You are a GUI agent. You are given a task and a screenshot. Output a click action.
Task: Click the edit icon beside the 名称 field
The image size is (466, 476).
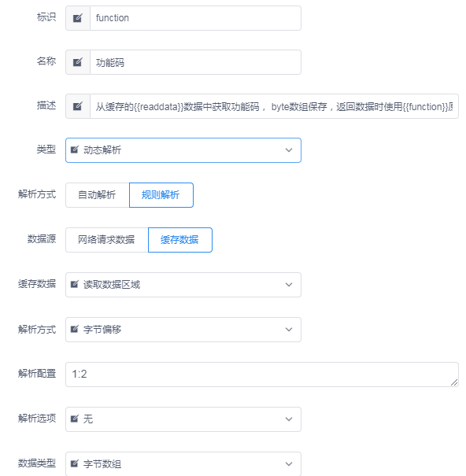[x=78, y=62]
